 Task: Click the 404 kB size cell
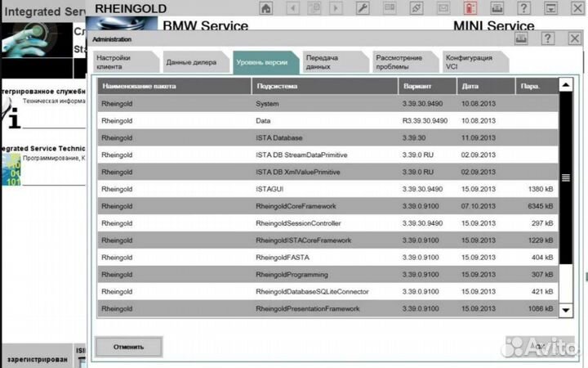click(542, 258)
